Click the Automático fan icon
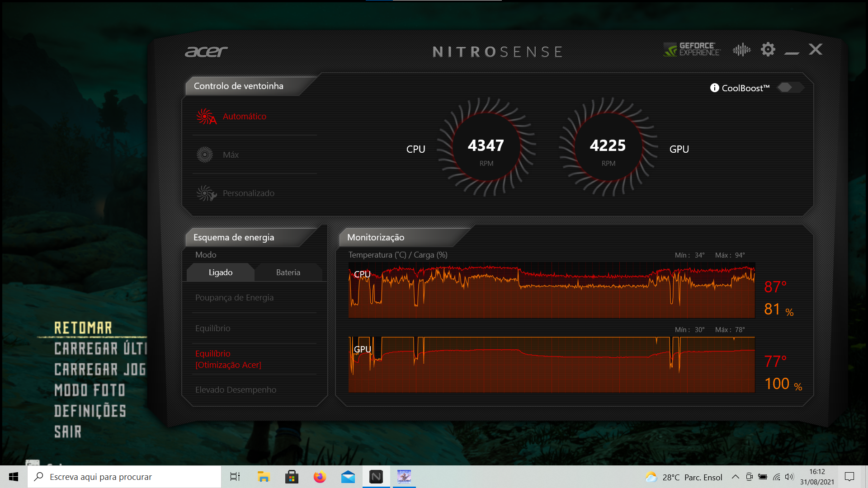 206,117
